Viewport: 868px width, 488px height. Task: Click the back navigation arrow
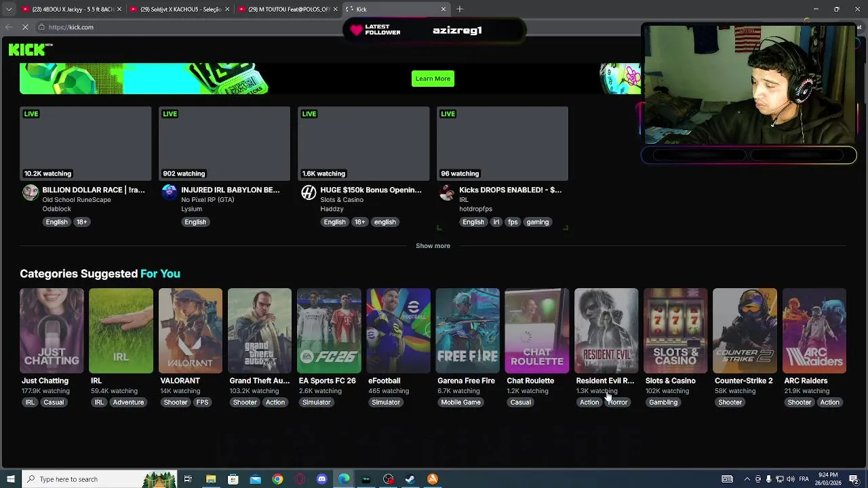(x=8, y=27)
